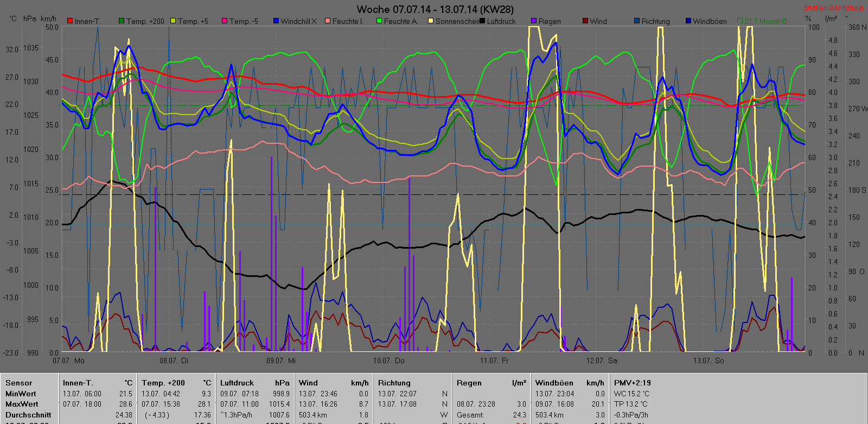Select the Wind legend label at top
This screenshot has width=868, height=424.
coord(598,22)
